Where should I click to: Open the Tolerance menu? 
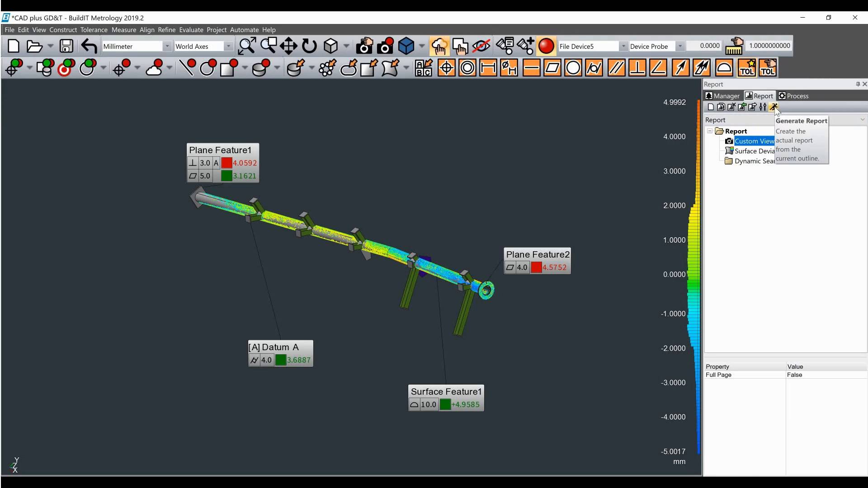pyautogui.click(x=94, y=30)
